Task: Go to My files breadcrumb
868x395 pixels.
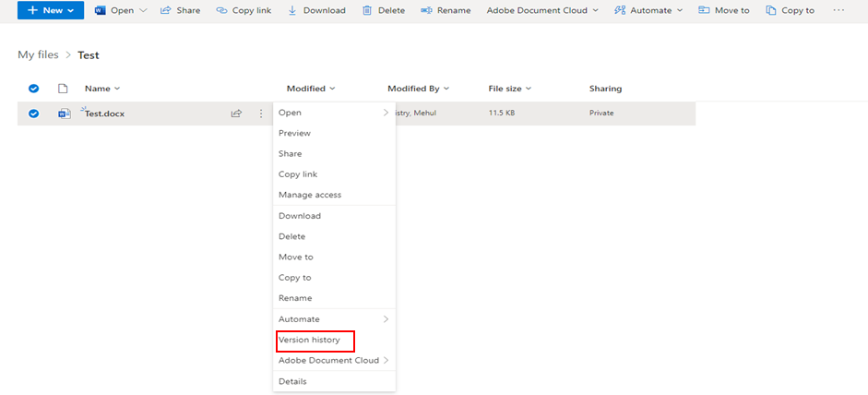Action: [x=39, y=55]
